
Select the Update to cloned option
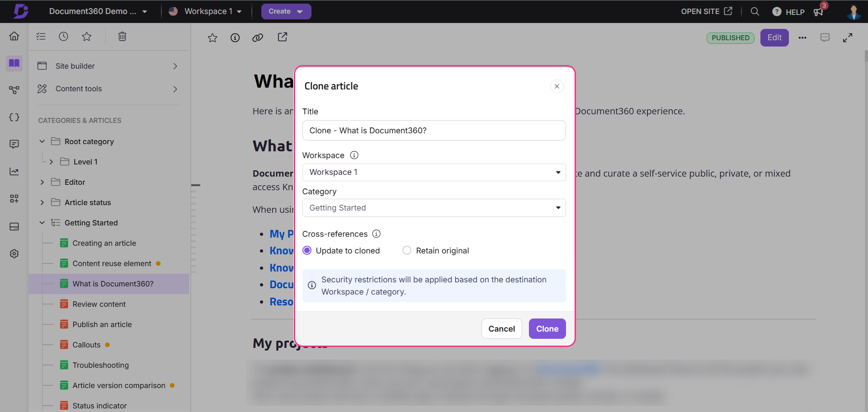point(341,250)
